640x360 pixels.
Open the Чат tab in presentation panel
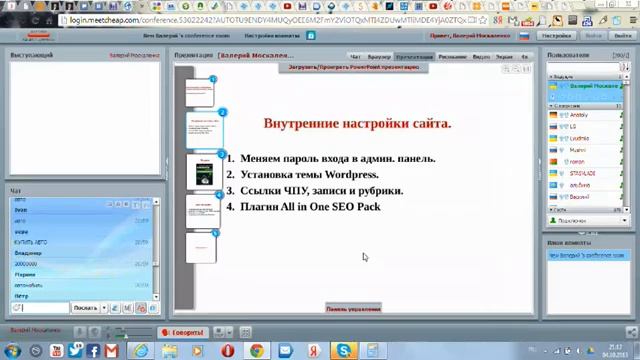[355, 57]
